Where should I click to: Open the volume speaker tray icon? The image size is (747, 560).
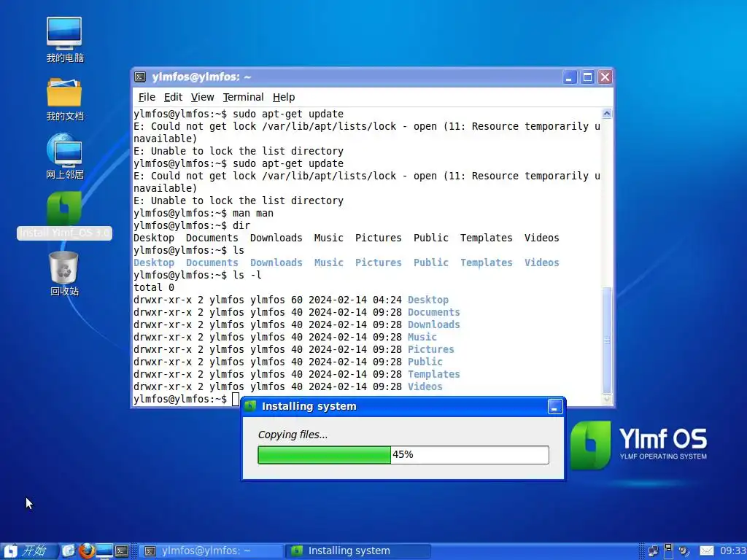pos(684,551)
